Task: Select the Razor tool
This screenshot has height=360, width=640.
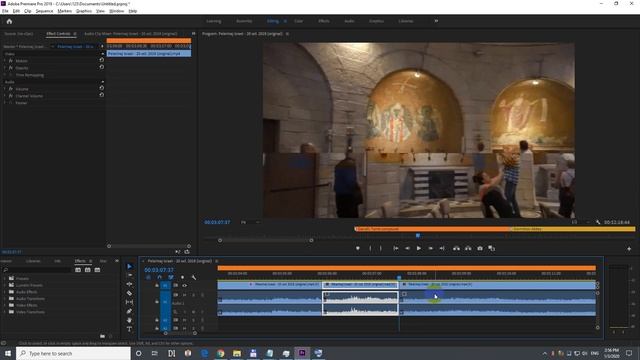Action: point(130,293)
